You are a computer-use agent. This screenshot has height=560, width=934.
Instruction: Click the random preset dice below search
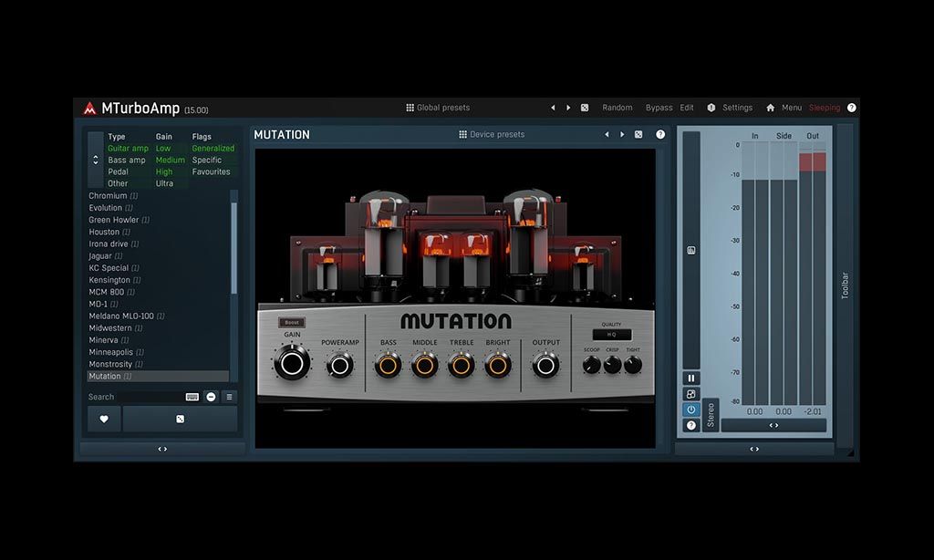(x=180, y=420)
